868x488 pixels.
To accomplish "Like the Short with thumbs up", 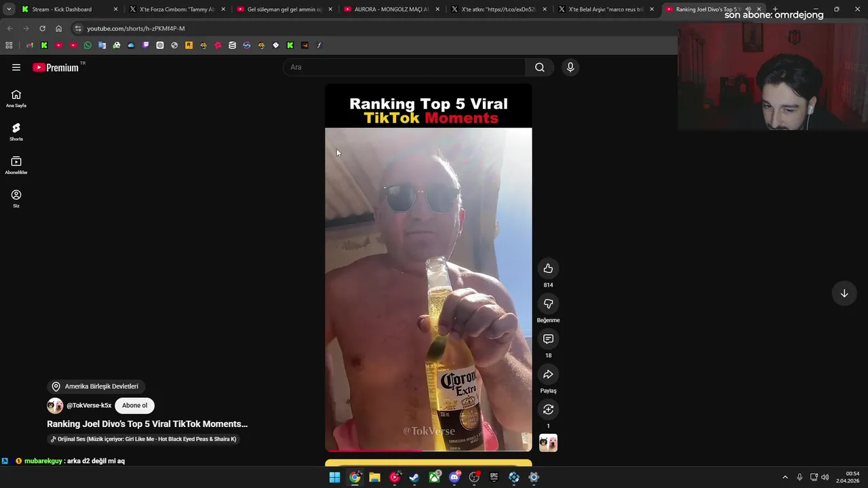I will (x=548, y=268).
